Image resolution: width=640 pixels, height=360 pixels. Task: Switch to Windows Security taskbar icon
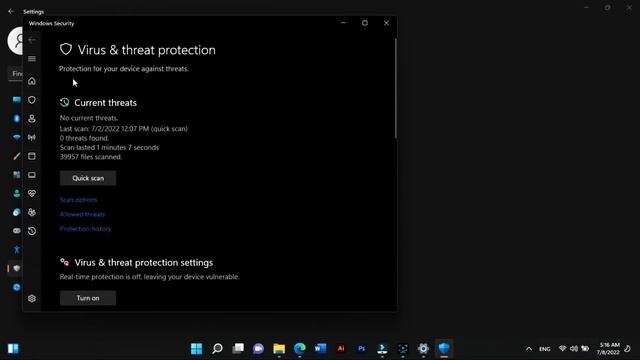click(444, 349)
